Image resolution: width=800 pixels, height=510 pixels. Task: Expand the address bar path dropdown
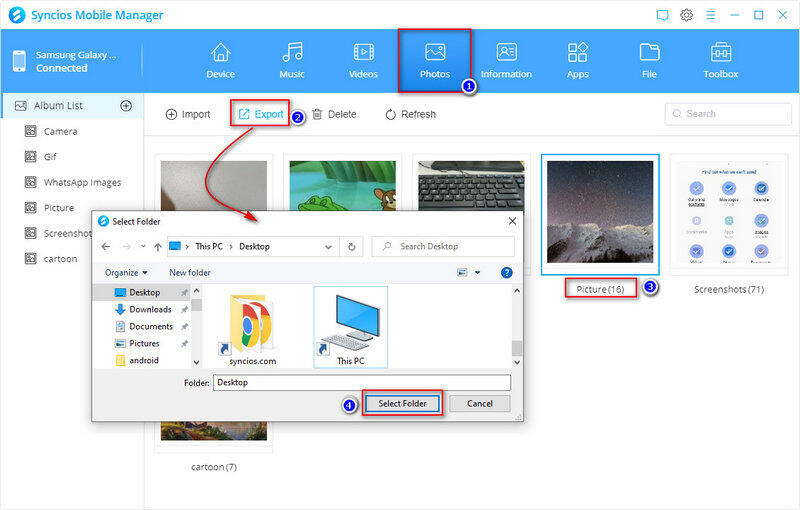tap(330, 246)
